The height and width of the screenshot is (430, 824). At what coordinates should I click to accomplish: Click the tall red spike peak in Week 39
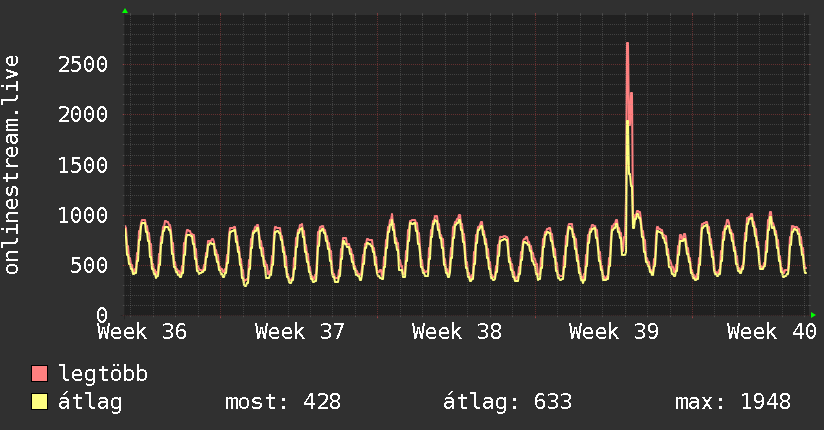(x=627, y=44)
